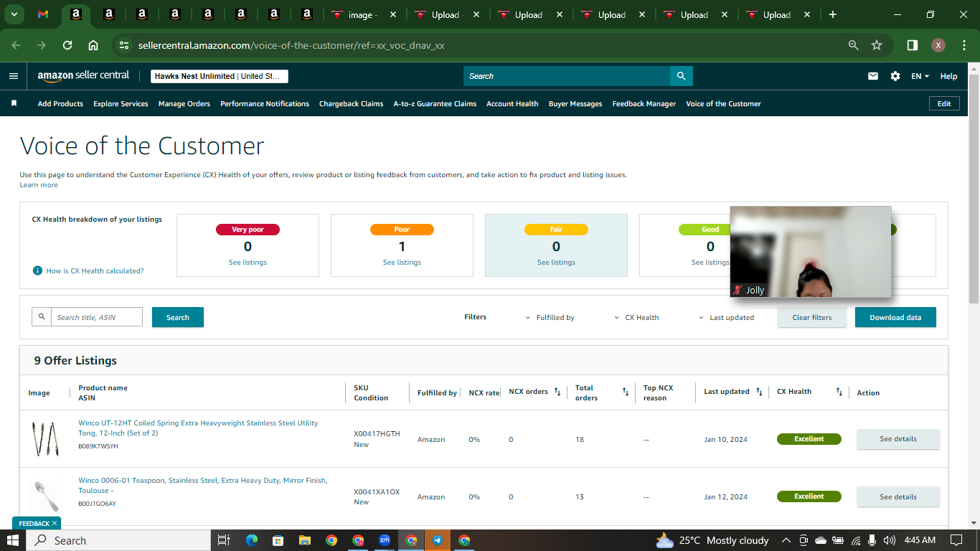Open Manage Orders in the nav bar
The image size is (980, 551).
click(x=184, y=103)
